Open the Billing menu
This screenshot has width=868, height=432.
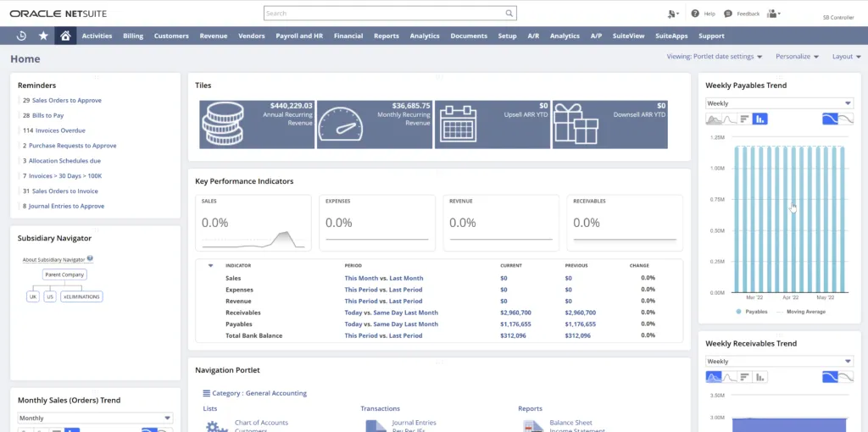pyautogui.click(x=133, y=36)
